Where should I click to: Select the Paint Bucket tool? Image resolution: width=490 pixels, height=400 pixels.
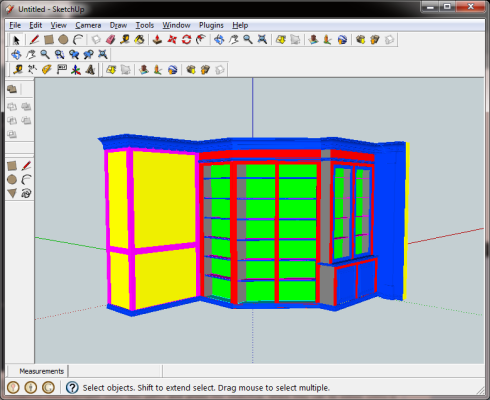pyautogui.click(x=139, y=40)
